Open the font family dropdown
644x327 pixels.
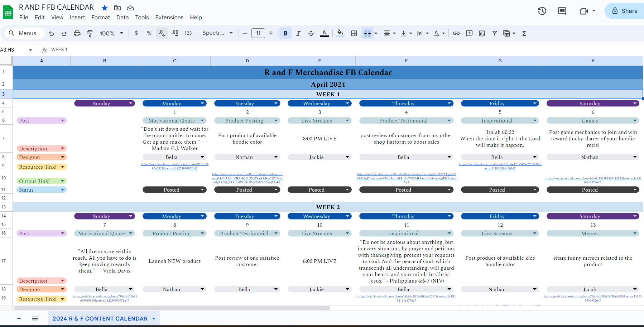(217, 33)
